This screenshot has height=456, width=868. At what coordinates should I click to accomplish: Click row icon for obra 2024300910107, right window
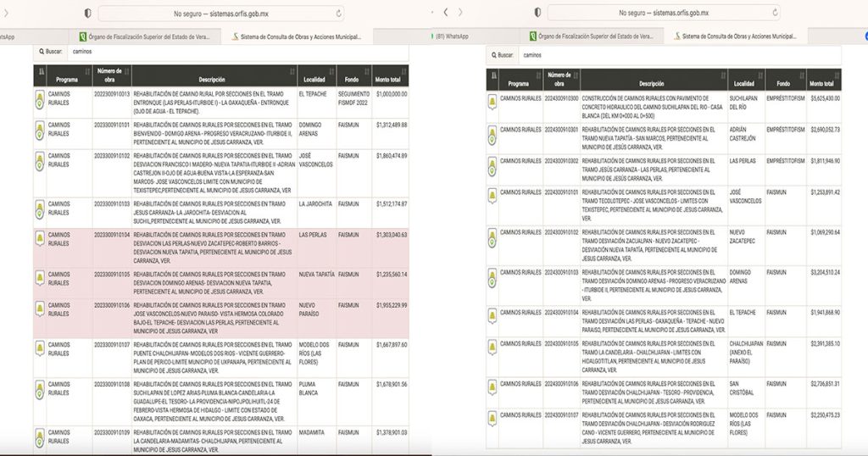492,419
